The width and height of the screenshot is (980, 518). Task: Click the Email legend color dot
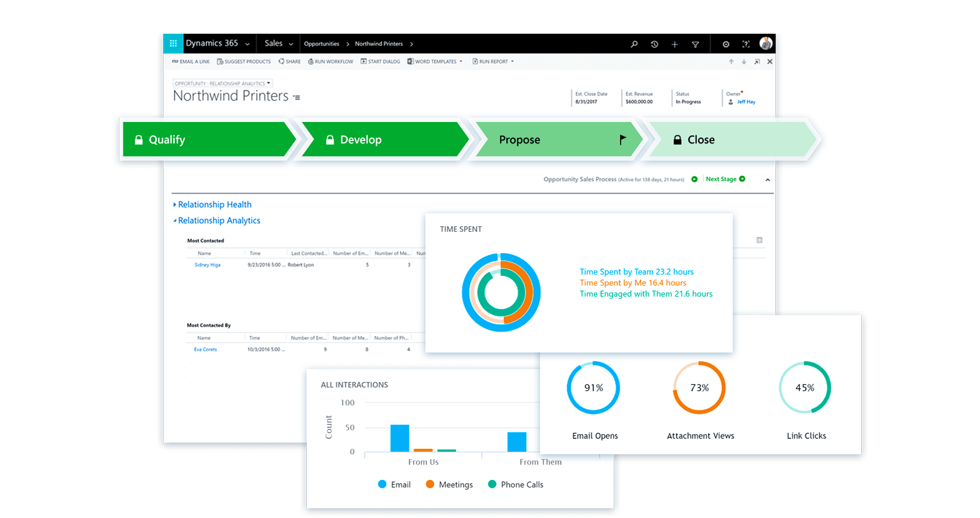click(x=382, y=484)
